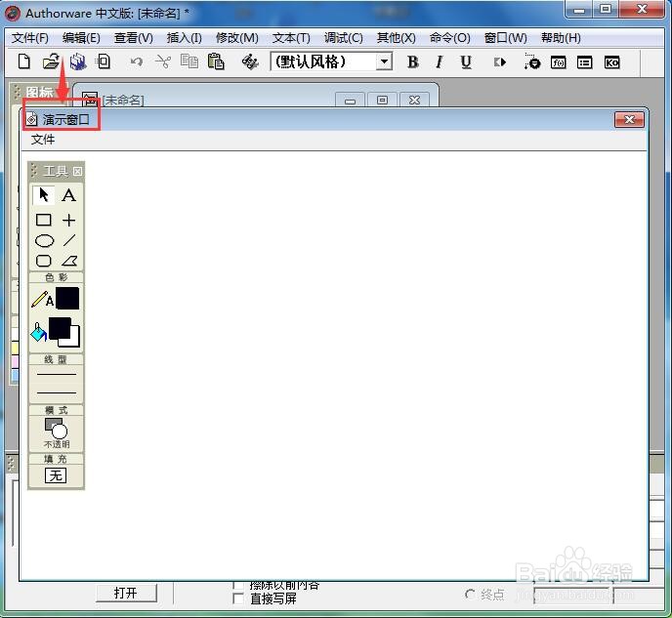Open the 窗口(W) menu
This screenshot has width=672, height=618.
[505, 38]
